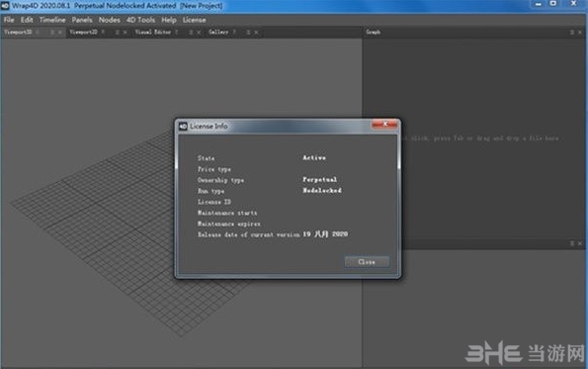
Task: Undock the Graph panel
Action: coord(572,33)
